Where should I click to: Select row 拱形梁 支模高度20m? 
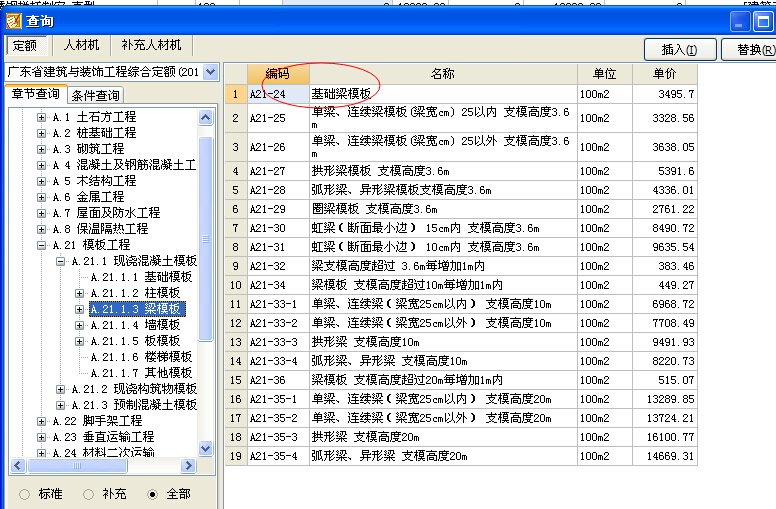click(x=461, y=437)
